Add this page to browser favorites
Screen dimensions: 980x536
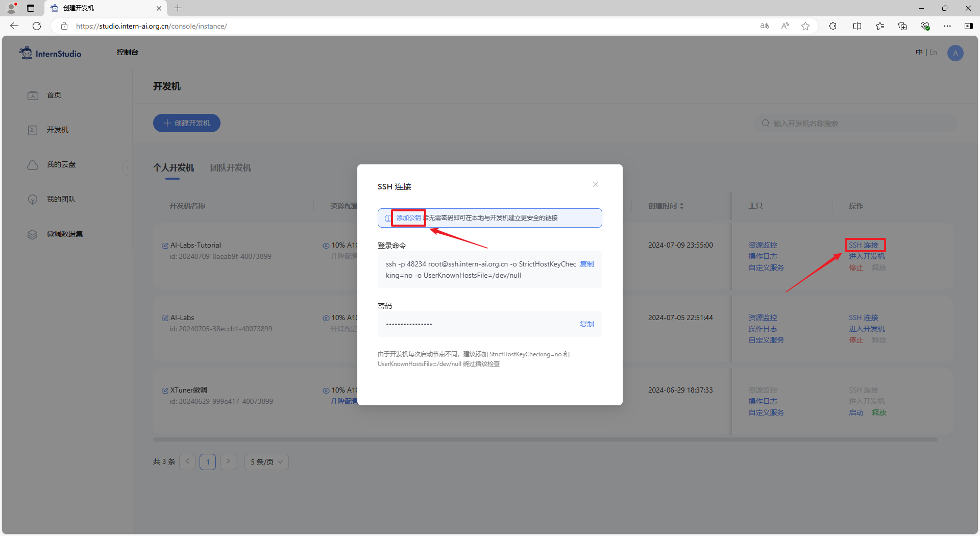(805, 26)
